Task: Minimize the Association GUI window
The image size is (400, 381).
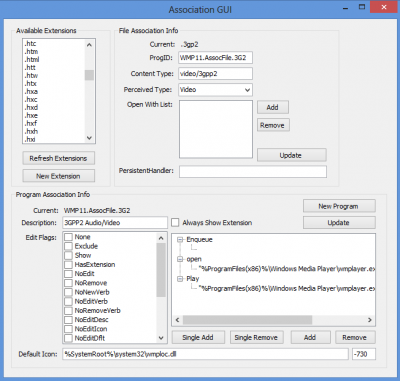Action: (x=345, y=8)
